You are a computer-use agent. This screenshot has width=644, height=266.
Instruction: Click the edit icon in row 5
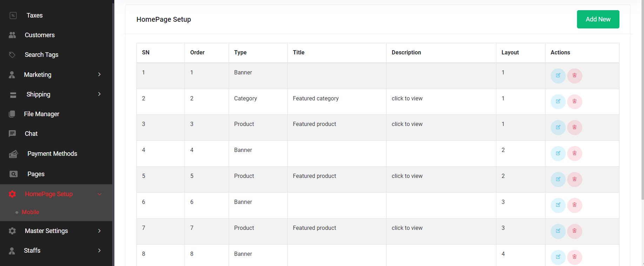point(558,179)
